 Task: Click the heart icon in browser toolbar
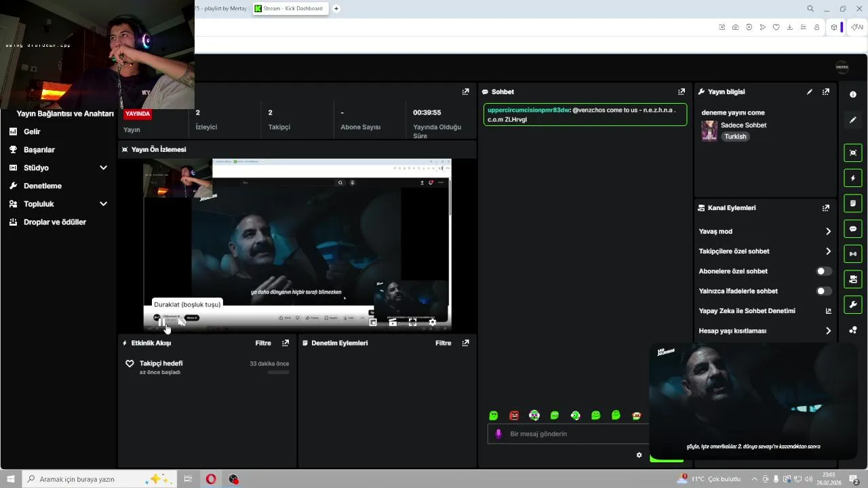[776, 27]
